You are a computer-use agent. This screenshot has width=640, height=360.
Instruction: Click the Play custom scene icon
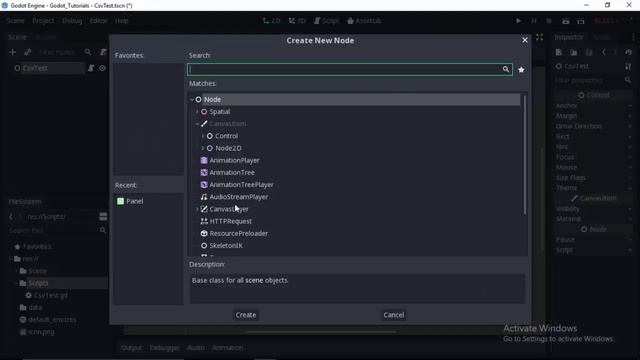[x=581, y=21]
